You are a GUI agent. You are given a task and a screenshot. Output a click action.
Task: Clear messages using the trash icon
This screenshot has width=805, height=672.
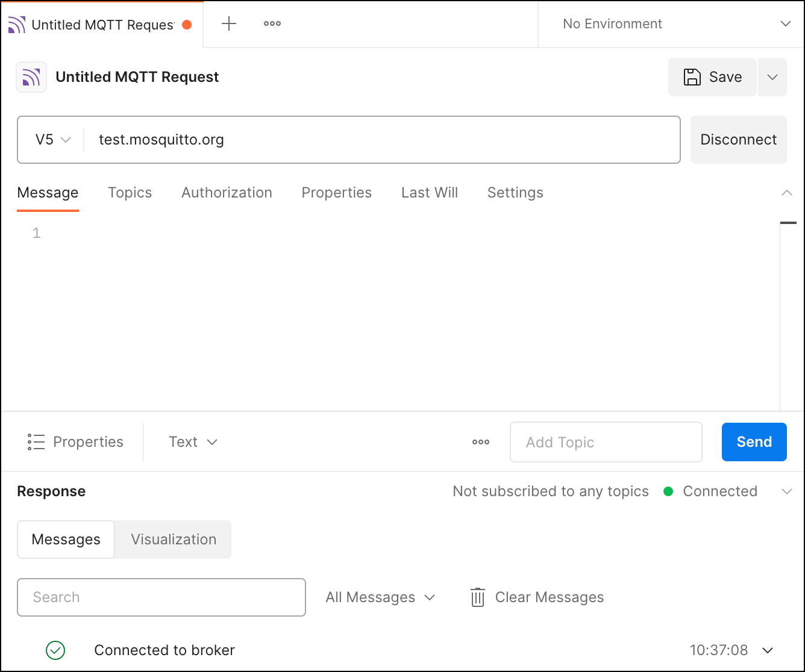click(x=477, y=597)
